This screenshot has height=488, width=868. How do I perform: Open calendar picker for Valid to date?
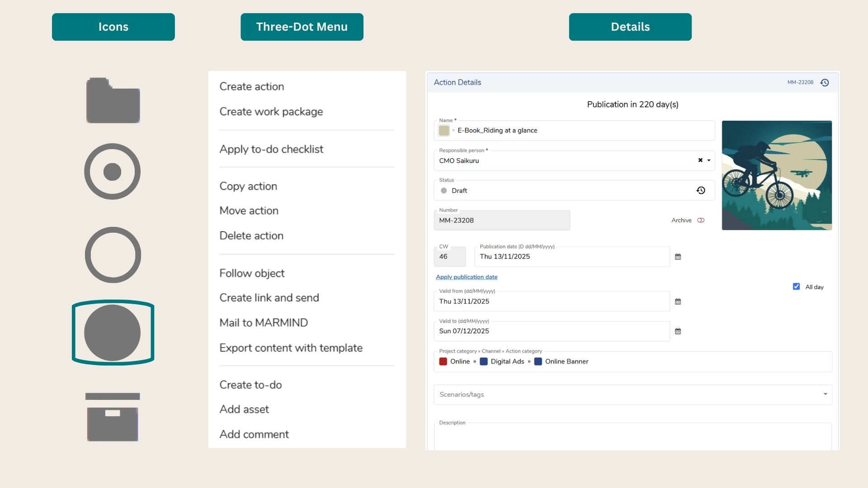678,331
